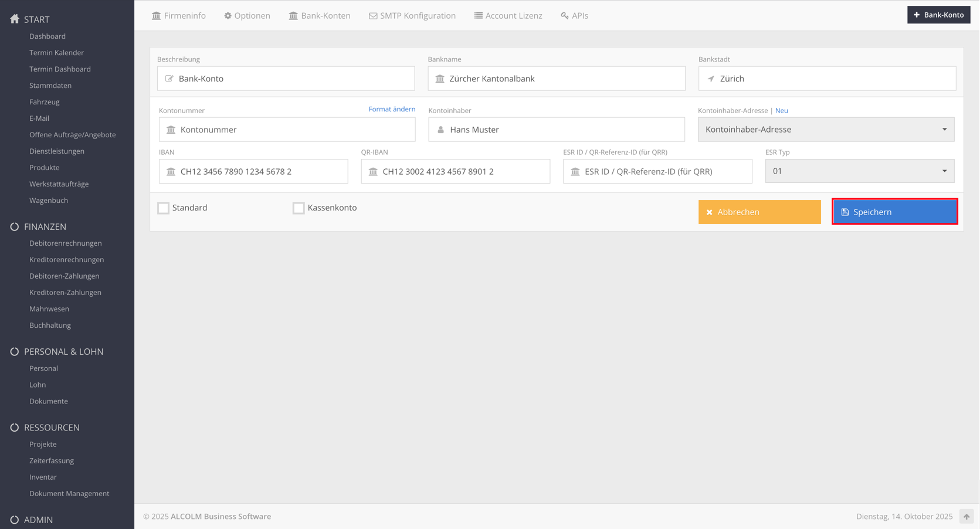
Task: Add new account via Bank-Konto button
Action: coord(938,15)
